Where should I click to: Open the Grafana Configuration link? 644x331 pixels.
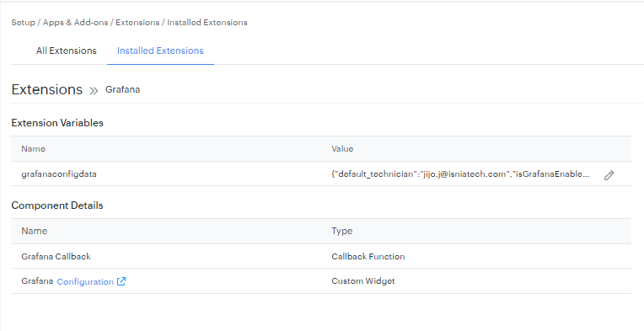coord(85,282)
